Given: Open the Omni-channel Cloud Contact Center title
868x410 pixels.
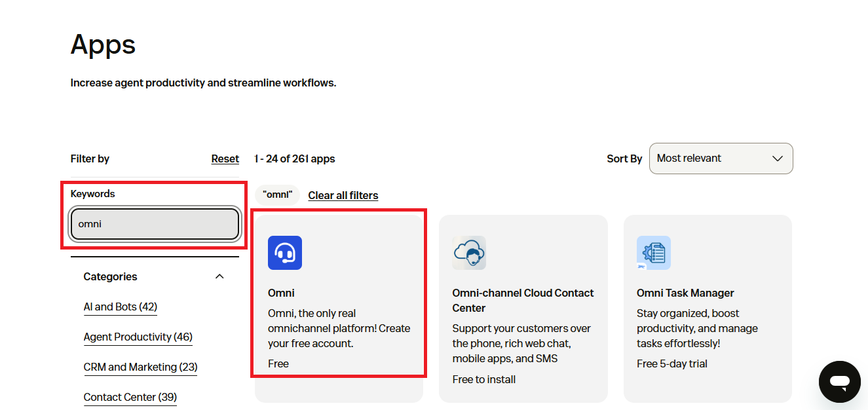Looking at the screenshot, I should click(523, 301).
